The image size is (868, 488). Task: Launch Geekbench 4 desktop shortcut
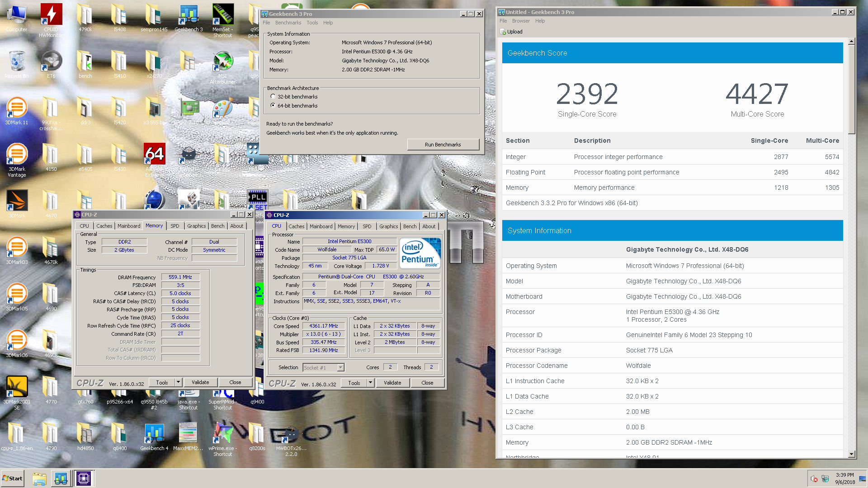[154, 437]
